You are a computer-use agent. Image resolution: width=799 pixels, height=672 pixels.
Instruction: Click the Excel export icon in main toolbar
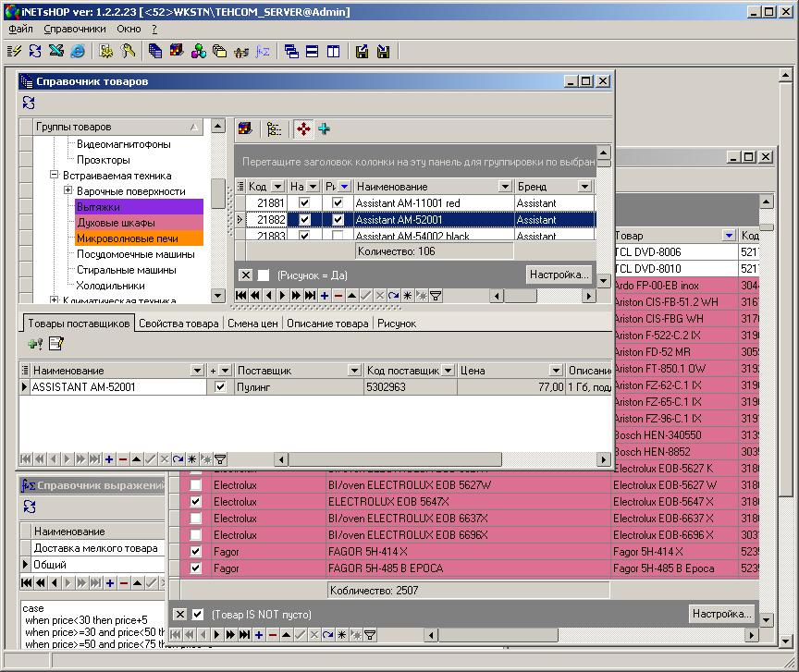click(56, 51)
